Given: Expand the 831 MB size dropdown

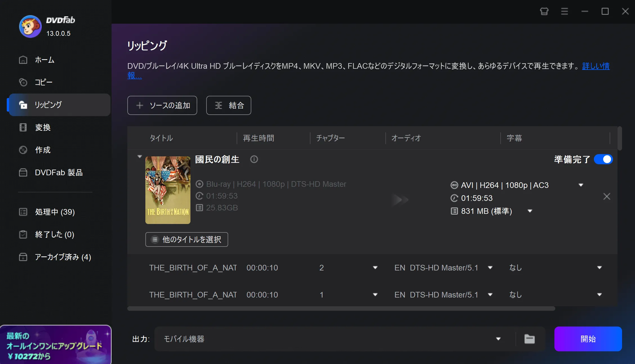Looking at the screenshot, I should click(530, 211).
